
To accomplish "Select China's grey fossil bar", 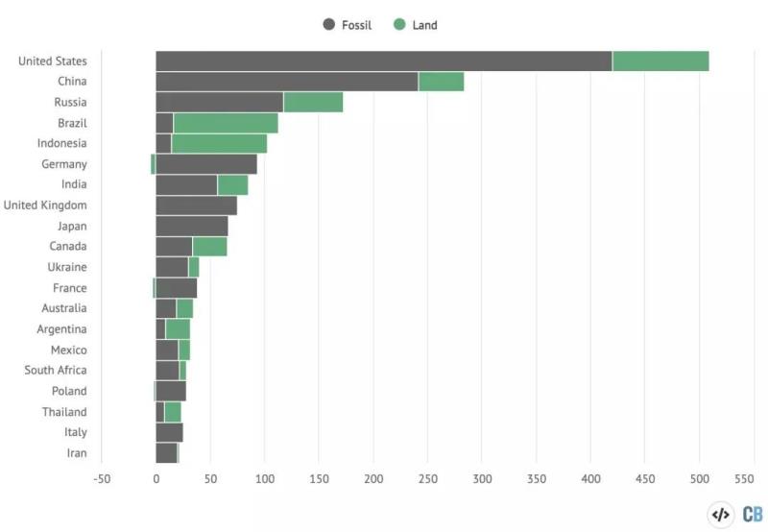I will [287, 82].
